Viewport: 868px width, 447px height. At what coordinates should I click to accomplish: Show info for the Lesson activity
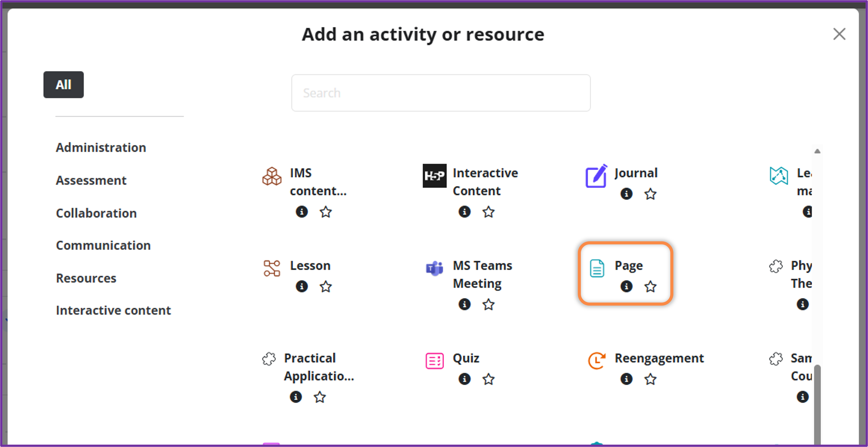(x=301, y=286)
